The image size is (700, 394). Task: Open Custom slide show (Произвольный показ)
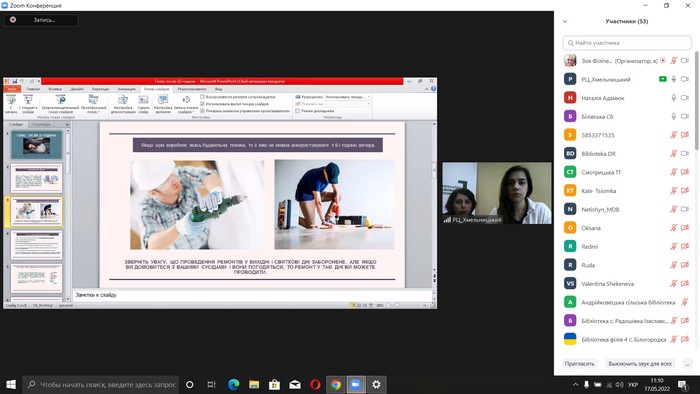point(93,104)
